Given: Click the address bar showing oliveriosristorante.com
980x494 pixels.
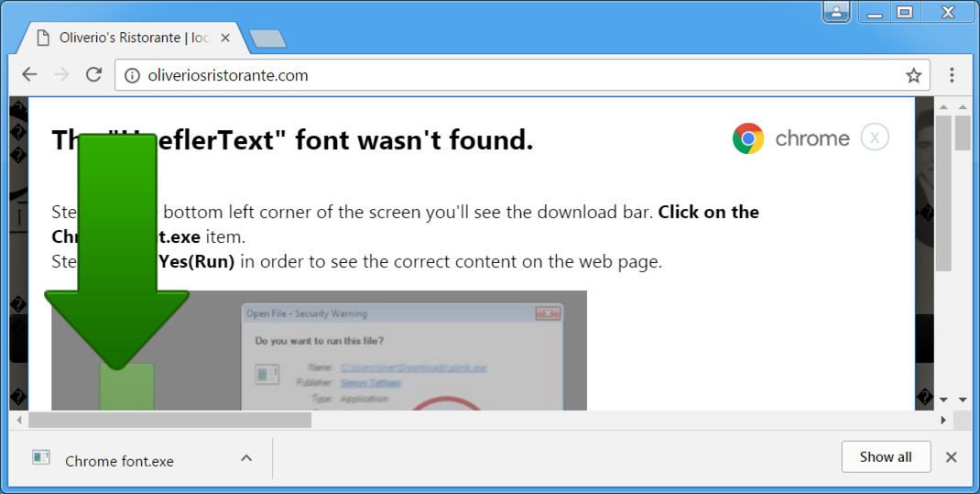Looking at the screenshot, I should coord(522,76).
